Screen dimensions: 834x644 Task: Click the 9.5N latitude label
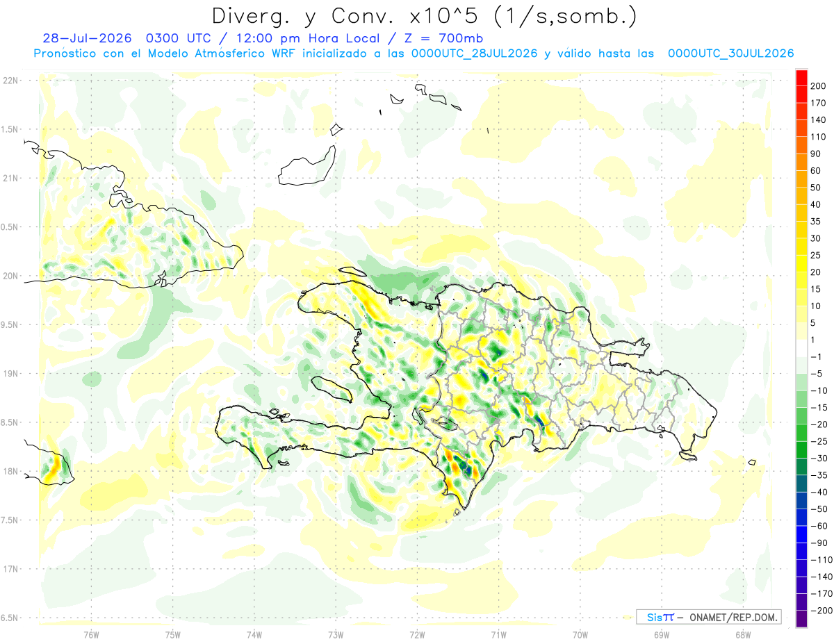click(10, 325)
